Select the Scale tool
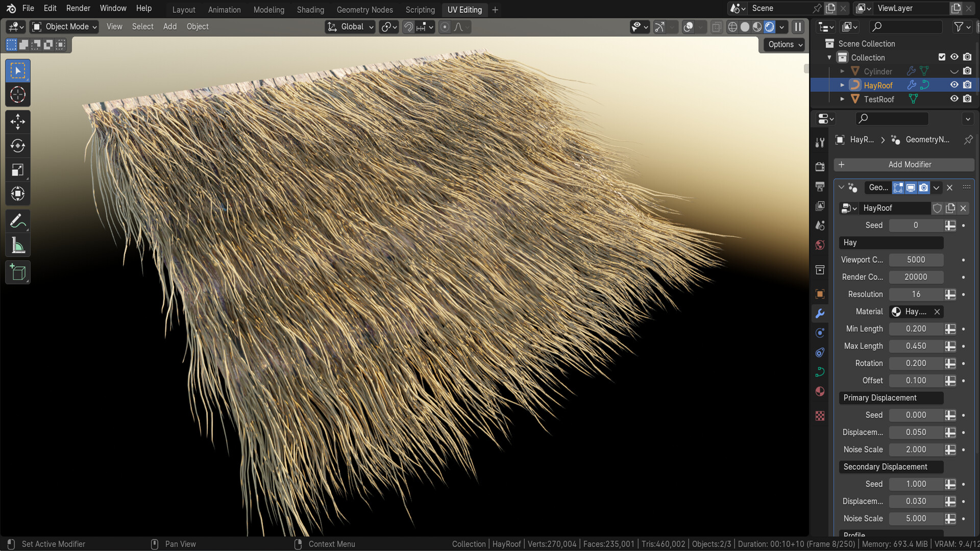Image resolution: width=980 pixels, height=551 pixels. (x=18, y=169)
